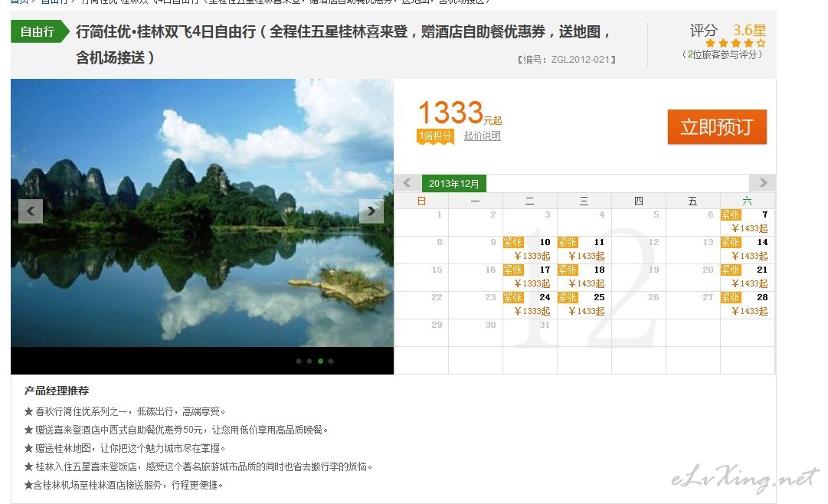Select the second slideshow dot
Image resolution: width=828 pixels, height=504 pixels.
[x=309, y=362]
